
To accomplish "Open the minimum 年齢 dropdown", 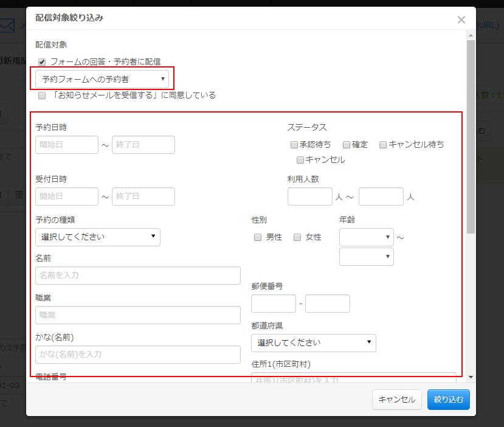I will pos(367,237).
